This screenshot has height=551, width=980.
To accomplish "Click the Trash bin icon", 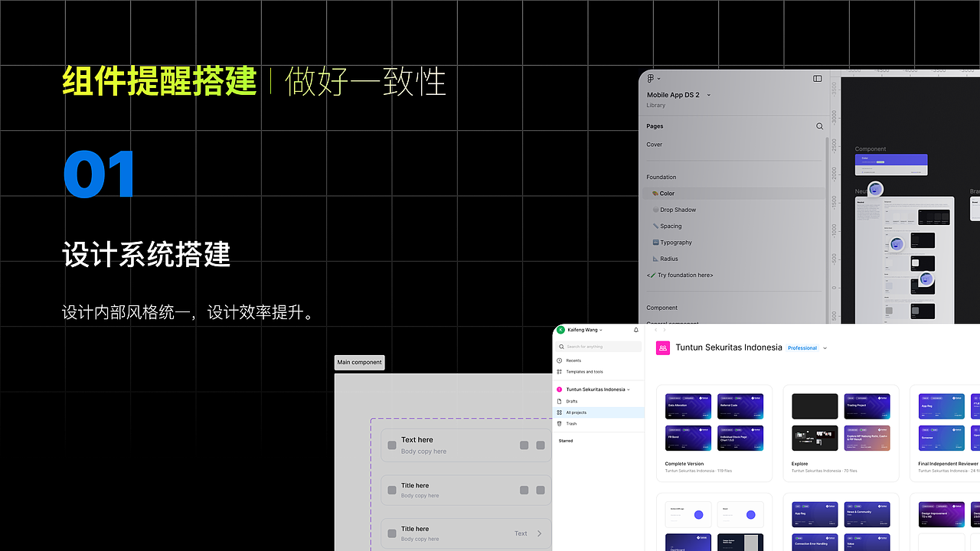I will [x=560, y=423].
